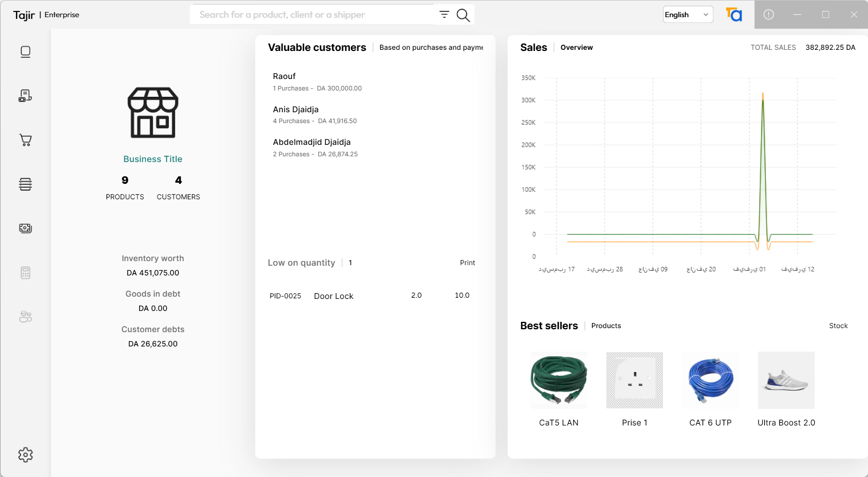
Task: Expand the English language dropdown
Action: coord(688,15)
